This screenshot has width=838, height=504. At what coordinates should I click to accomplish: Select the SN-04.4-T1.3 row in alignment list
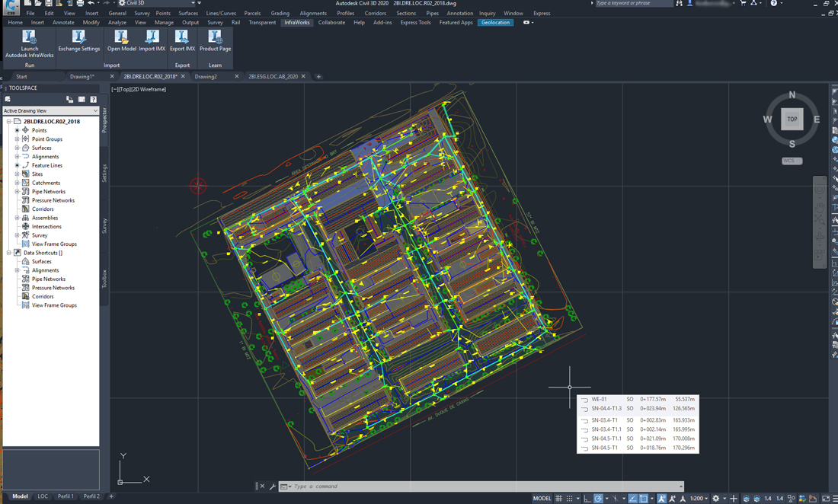[638, 408]
